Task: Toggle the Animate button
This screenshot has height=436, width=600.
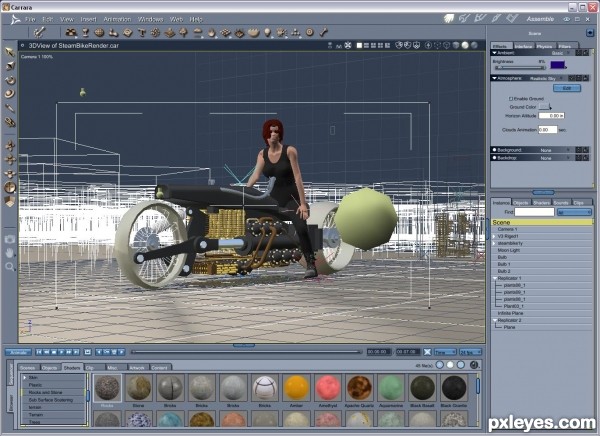Action: 18,352
